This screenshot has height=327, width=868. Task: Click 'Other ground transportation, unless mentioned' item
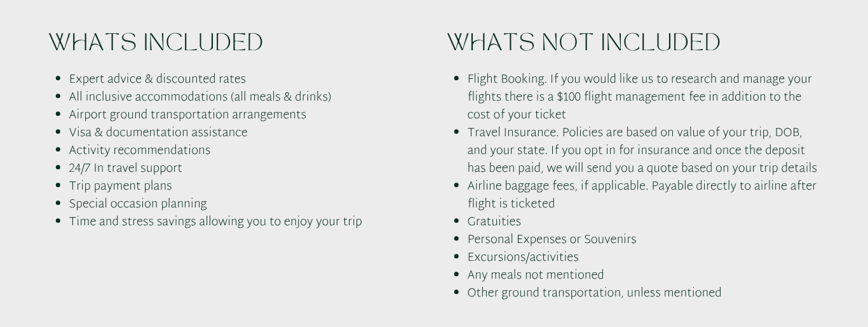click(594, 293)
